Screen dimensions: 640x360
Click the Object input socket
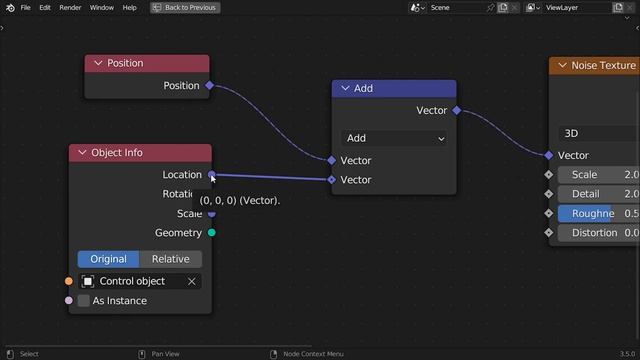coord(69,281)
